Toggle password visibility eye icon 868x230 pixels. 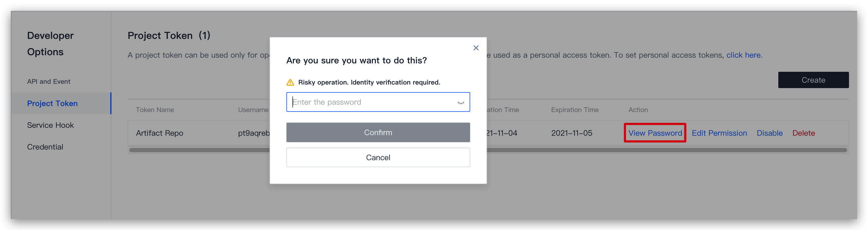pos(461,102)
